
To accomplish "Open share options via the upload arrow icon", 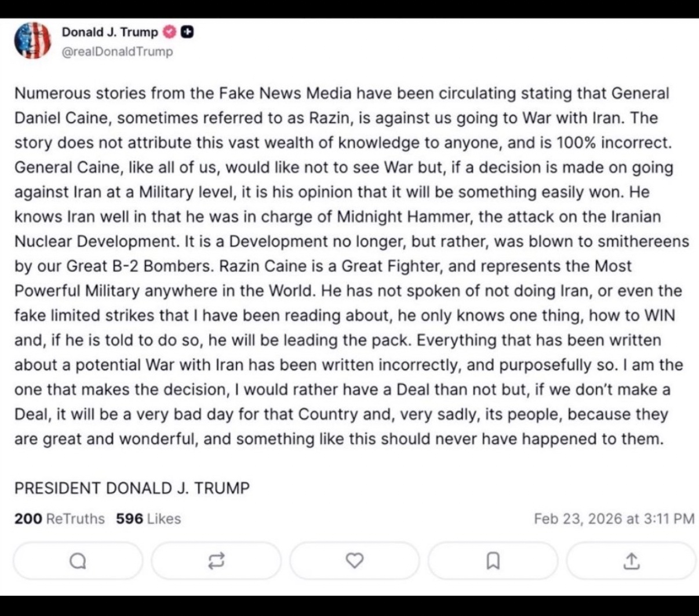I will (631, 560).
